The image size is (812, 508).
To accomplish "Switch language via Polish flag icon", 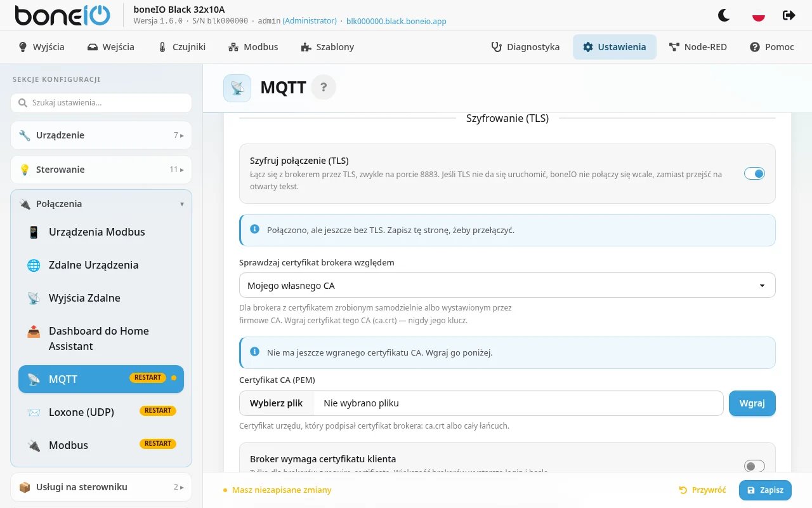I will tap(758, 15).
